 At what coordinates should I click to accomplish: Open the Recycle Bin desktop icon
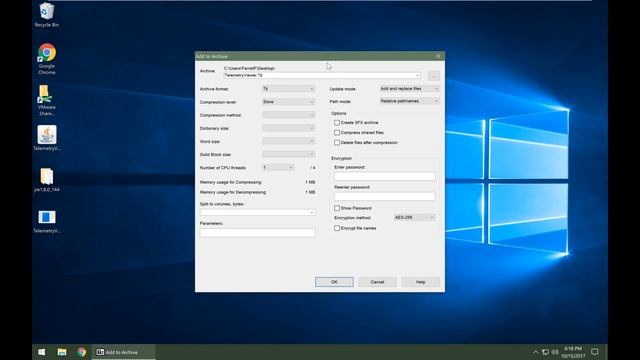point(47,15)
